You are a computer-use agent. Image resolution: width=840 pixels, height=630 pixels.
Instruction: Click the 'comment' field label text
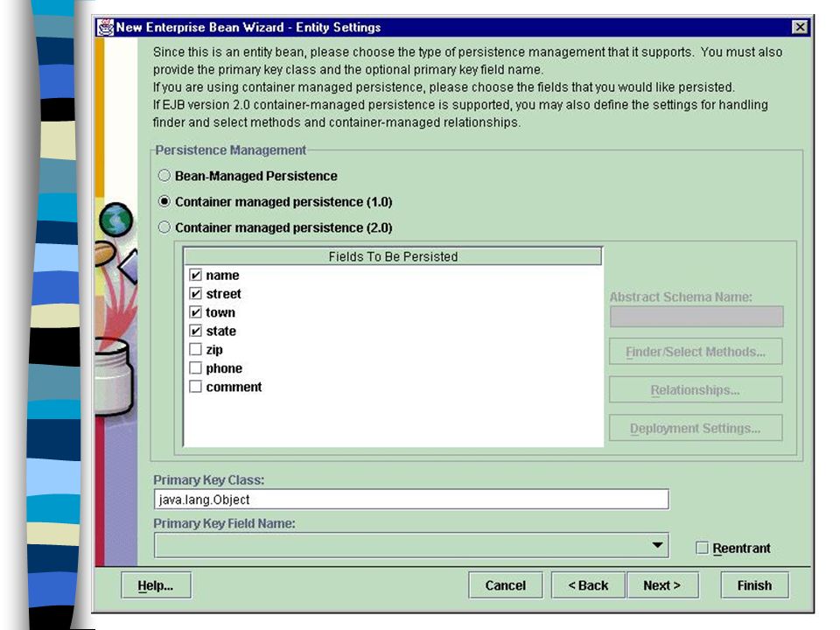pos(234,387)
